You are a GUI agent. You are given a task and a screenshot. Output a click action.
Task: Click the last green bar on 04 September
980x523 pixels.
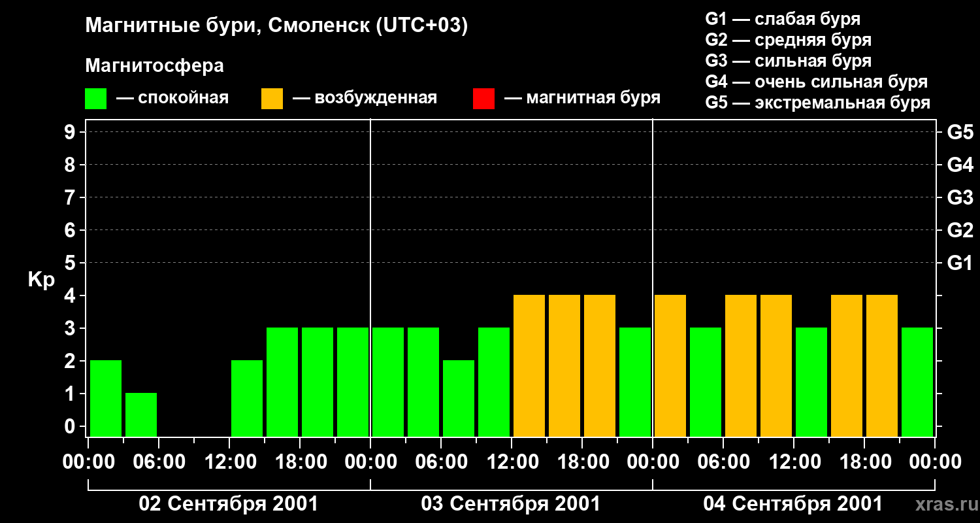pyautogui.click(x=917, y=382)
